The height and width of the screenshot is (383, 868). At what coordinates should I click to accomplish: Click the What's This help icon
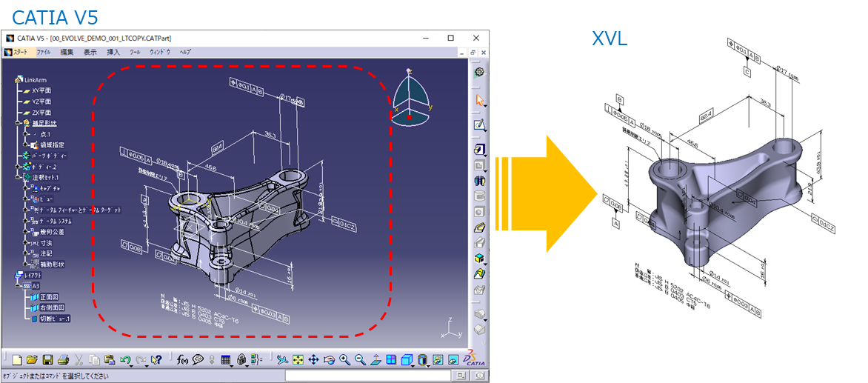tap(156, 360)
